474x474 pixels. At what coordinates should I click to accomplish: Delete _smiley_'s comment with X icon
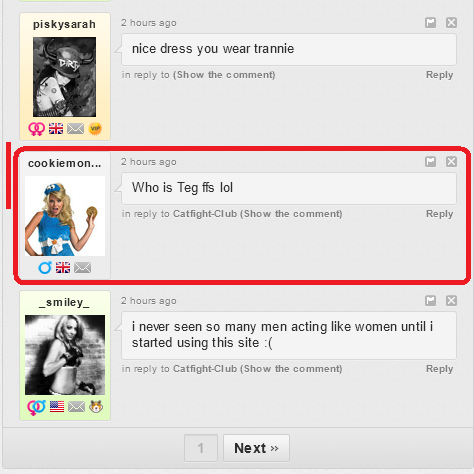[451, 301]
